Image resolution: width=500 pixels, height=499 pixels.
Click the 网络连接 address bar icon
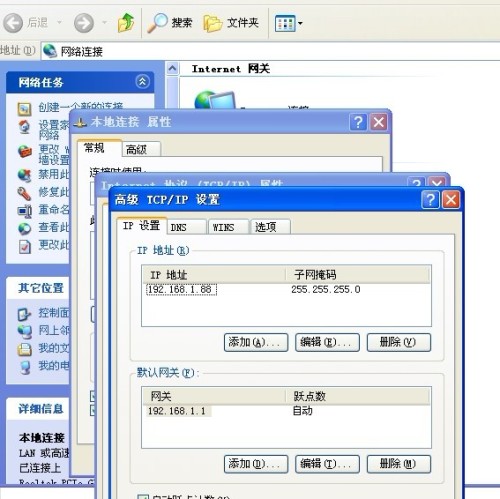pyautogui.click(x=50, y=51)
